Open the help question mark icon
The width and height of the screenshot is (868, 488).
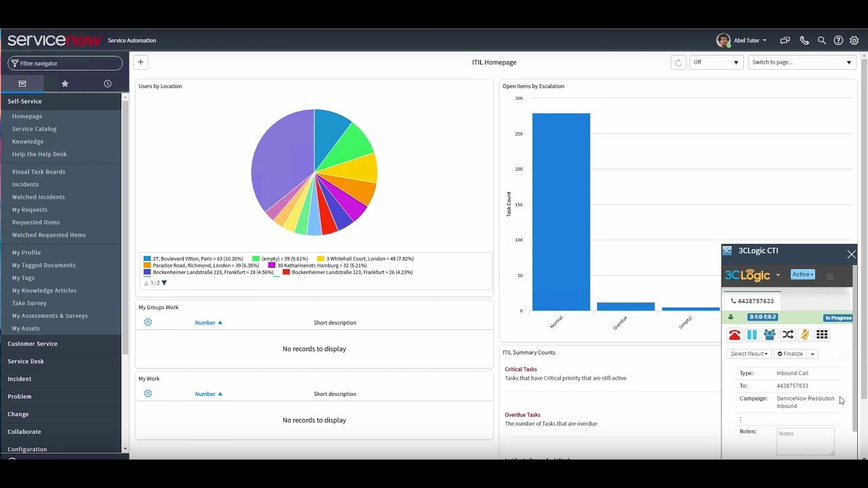[838, 41]
